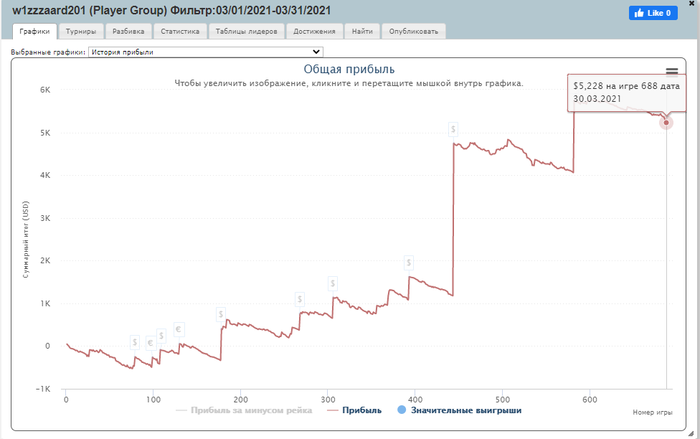Screen dimensions: 700x439
Task: Open the Таблицы лидеров tab
Action: [x=246, y=31]
